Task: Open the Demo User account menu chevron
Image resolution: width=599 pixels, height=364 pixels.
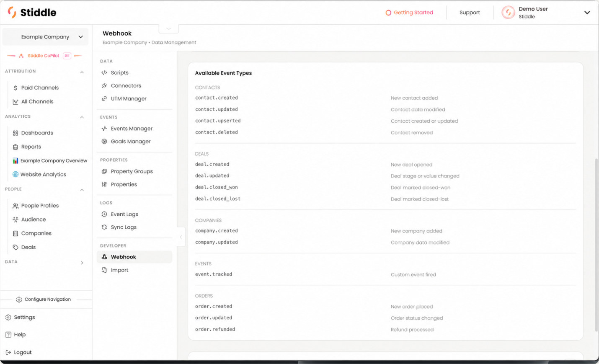Action: (587, 13)
